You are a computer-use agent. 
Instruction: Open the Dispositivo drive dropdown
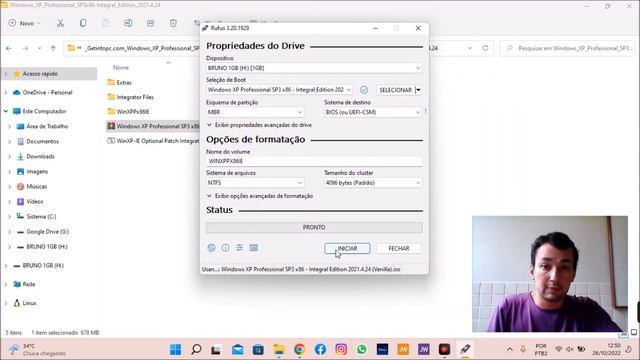tap(314, 68)
